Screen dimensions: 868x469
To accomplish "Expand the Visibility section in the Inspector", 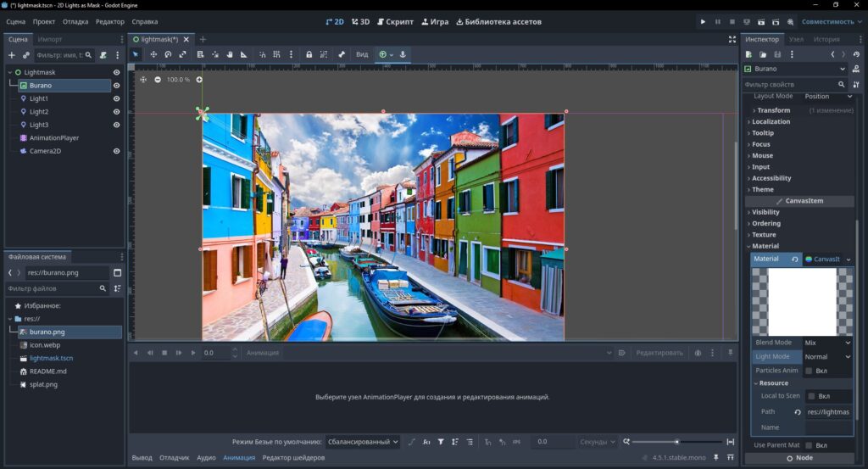I will click(x=765, y=212).
